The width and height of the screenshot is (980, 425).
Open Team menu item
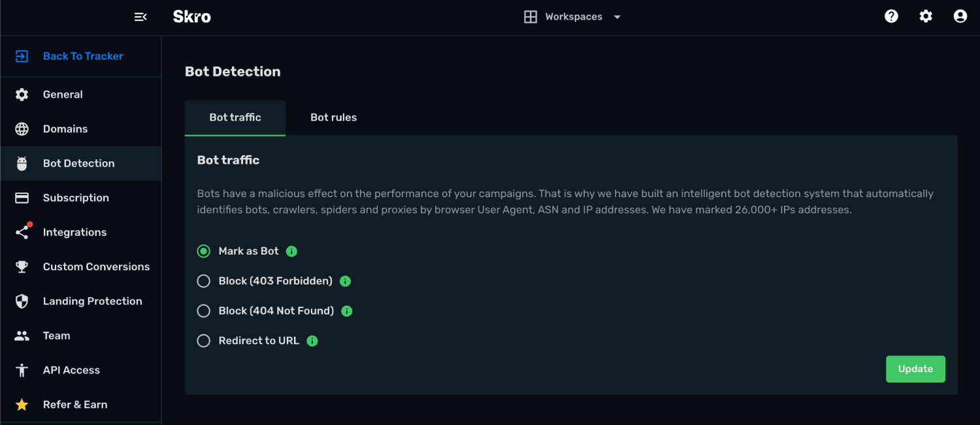tap(80, 336)
